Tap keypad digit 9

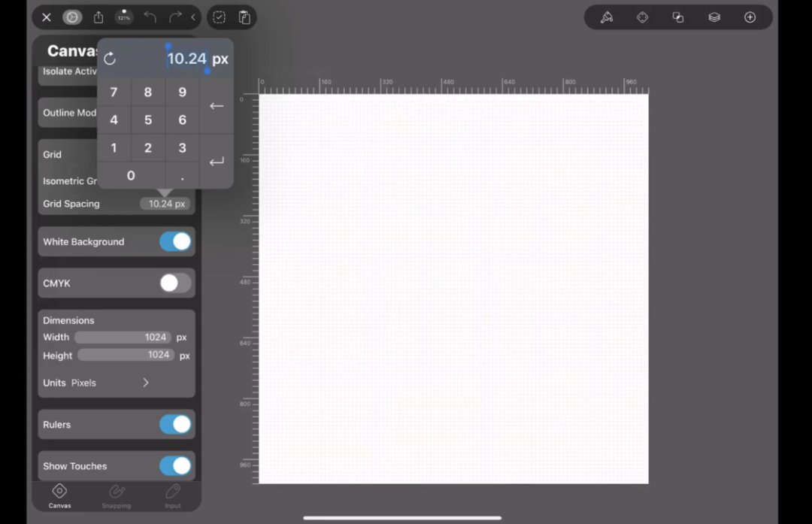point(182,92)
